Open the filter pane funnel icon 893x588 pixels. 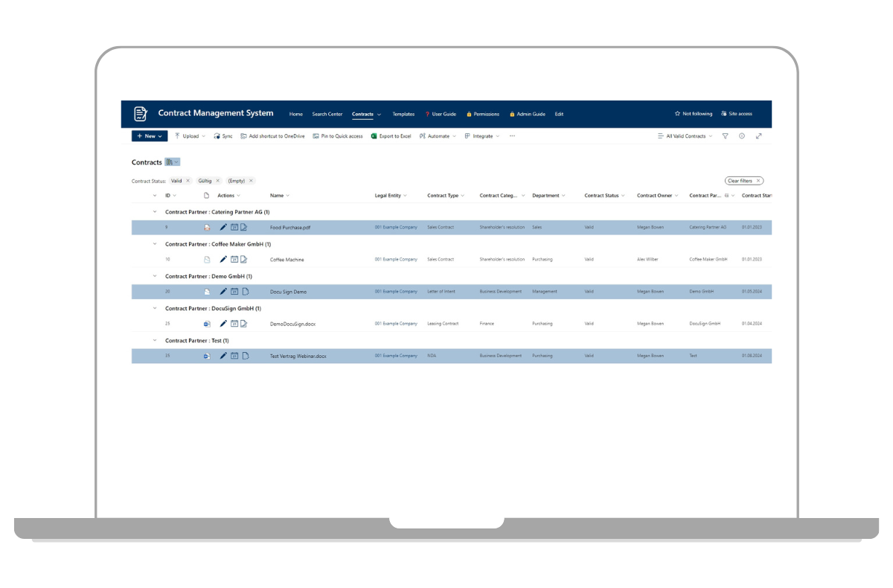click(725, 136)
